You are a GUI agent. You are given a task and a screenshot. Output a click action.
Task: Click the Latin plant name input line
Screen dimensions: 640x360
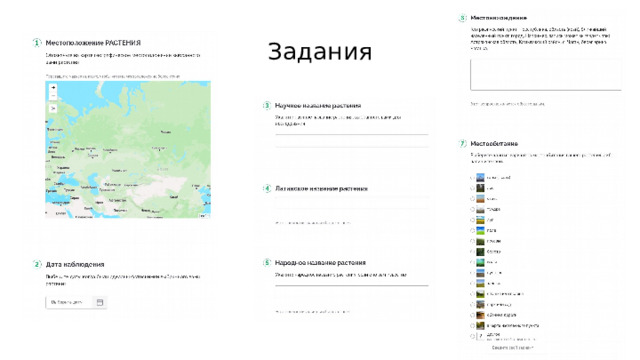click(x=352, y=203)
